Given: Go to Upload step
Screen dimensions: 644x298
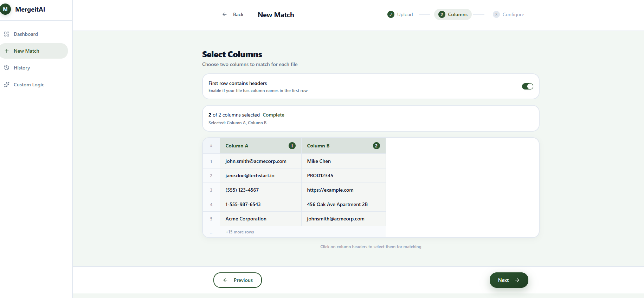Looking at the screenshot, I should click(x=400, y=14).
